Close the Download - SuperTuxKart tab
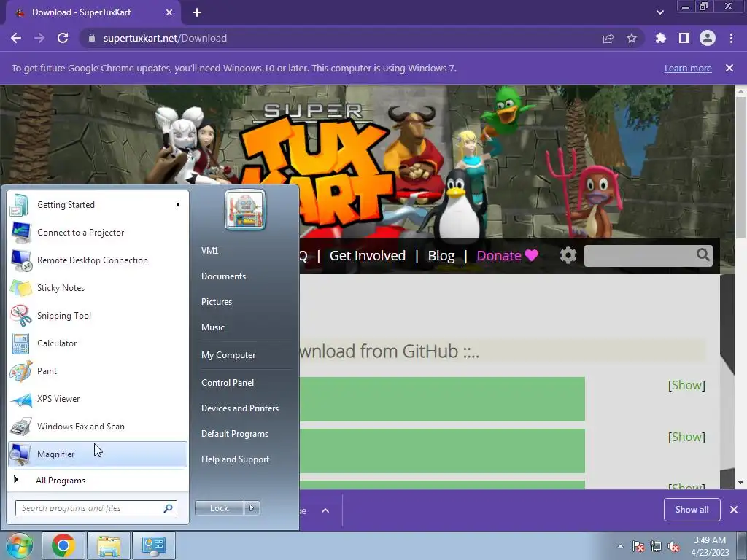747x560 pixels. coord(169,12)
